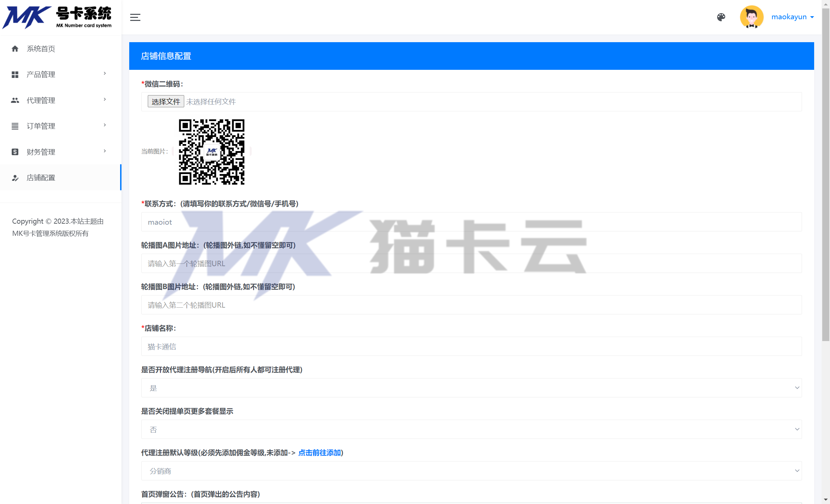This screenshot has width=830, height=504.
Task: Open 财务管理 menu item
Action: pos(61,152)
